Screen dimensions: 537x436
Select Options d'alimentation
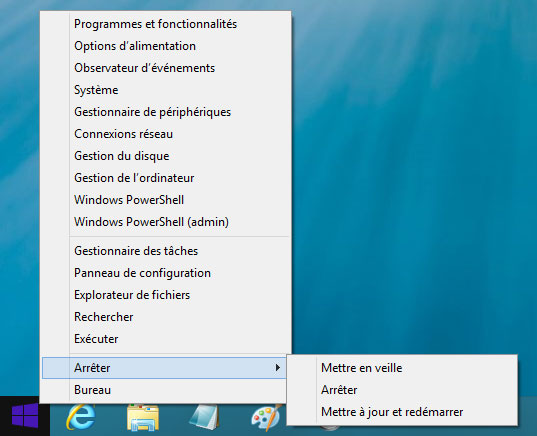(166, 46)
